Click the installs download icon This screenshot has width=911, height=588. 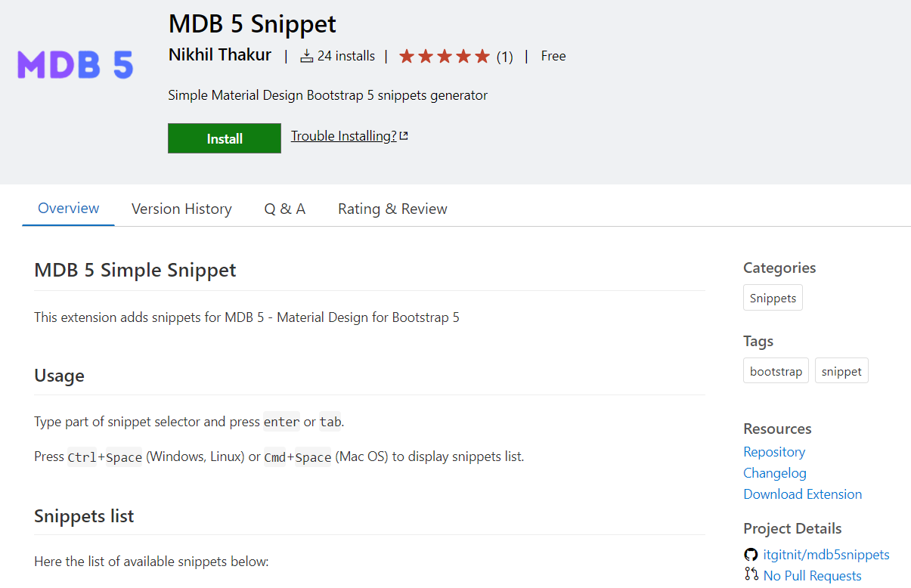click(307, 56)
